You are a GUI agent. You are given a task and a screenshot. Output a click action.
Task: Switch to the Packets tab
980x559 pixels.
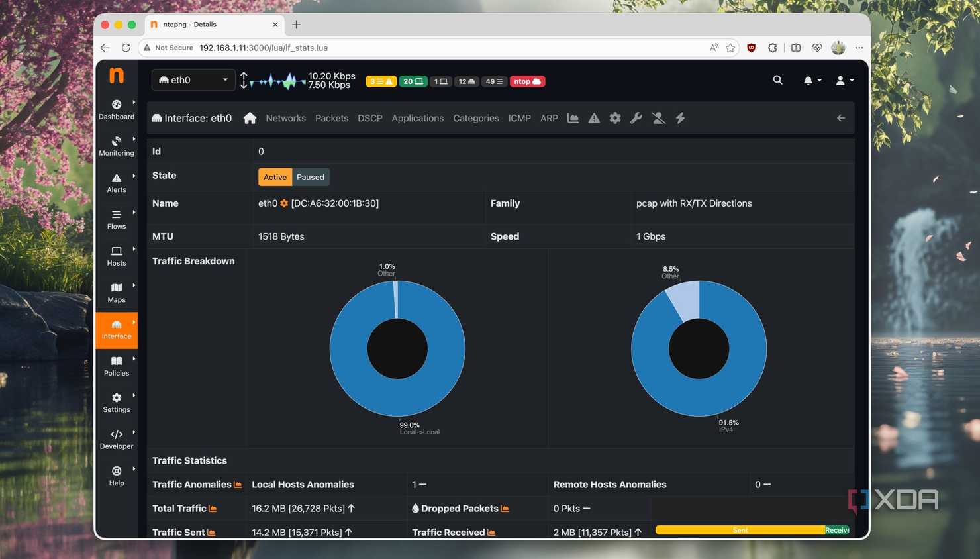pyautogui.click(x=332, y=118)
